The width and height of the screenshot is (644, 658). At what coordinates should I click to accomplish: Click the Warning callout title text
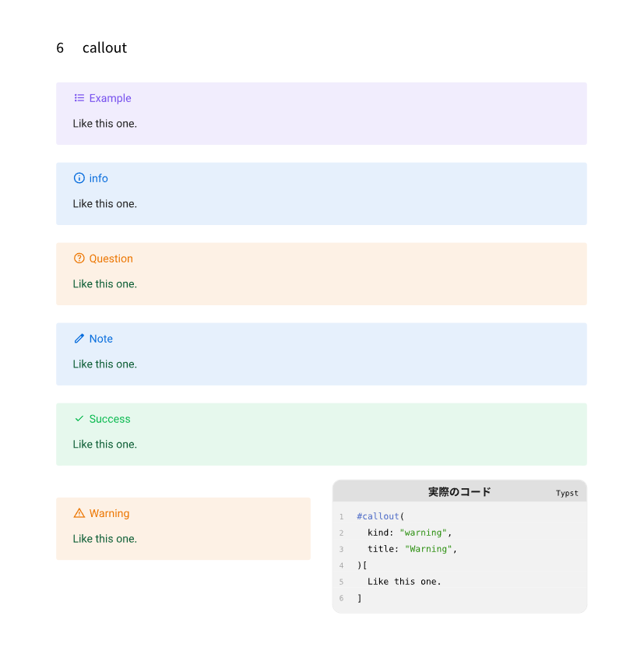tap(109, 513)
